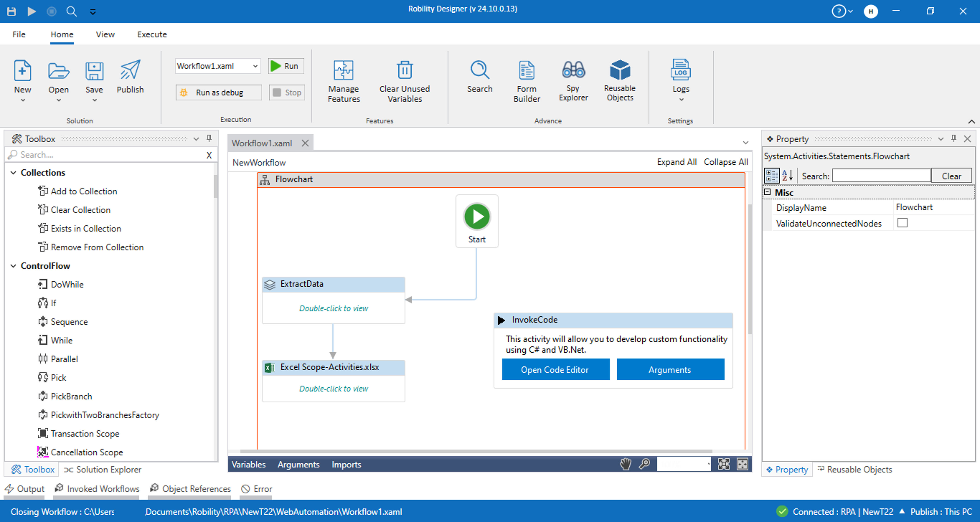The height and width of the screenshot is (522, 980).
Task: Click the zoom magnifier in designer footer
Action: pos(644,464)
